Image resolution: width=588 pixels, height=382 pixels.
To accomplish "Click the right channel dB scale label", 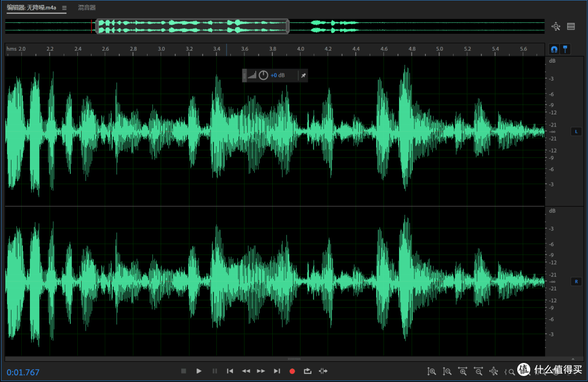I will point(552,211).
